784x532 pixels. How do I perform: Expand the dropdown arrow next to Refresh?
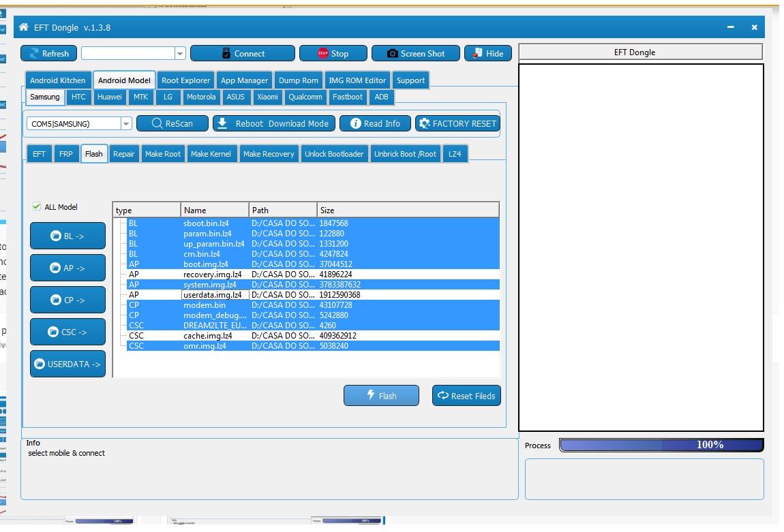point(180,53)
